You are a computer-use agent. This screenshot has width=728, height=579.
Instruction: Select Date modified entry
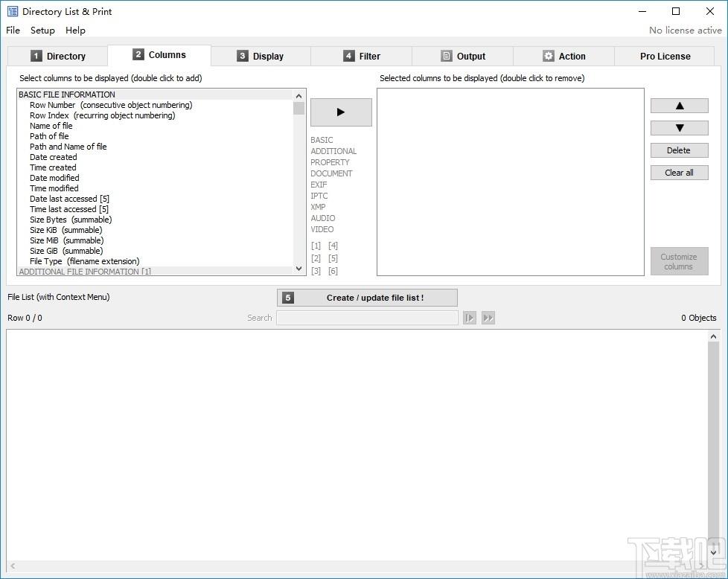click(x=155, y=178)
